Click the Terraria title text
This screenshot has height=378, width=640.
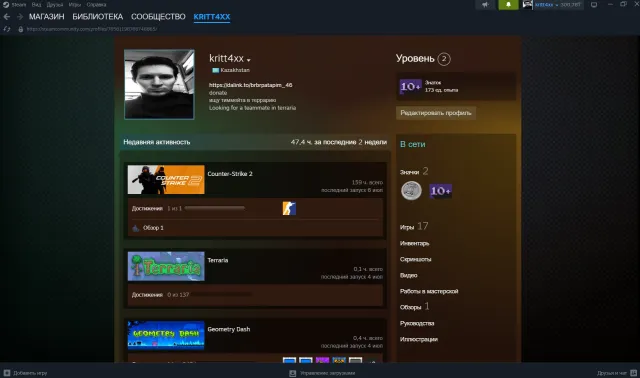[218, 260]
